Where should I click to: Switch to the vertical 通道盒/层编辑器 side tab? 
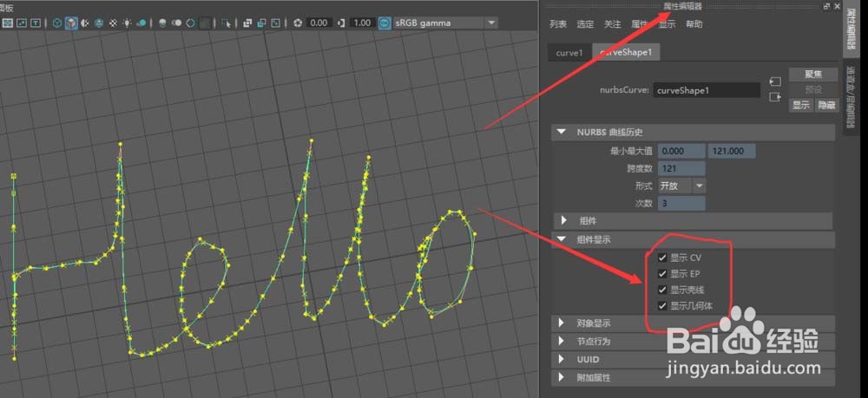[851, 97]
